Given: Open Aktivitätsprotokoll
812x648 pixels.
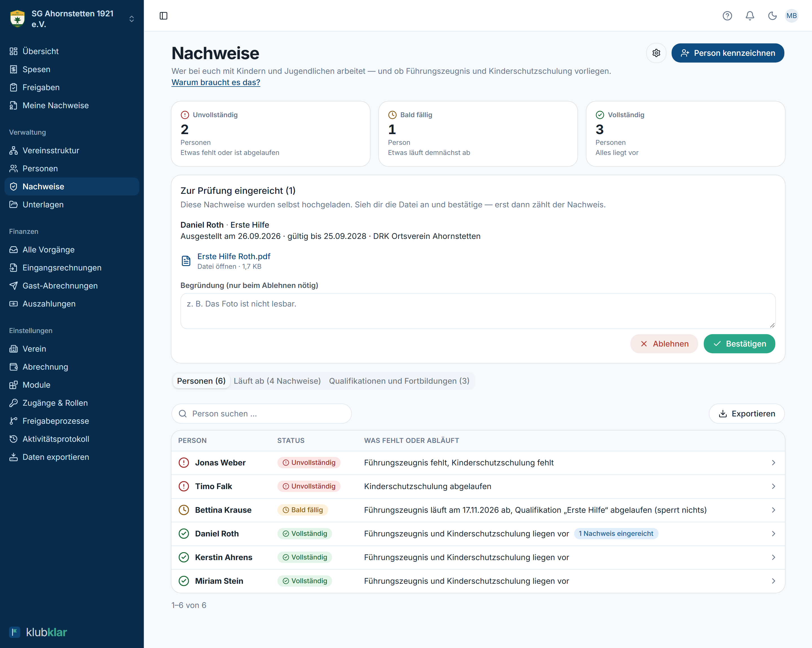Looking at the screenshot, I should 72,439.
